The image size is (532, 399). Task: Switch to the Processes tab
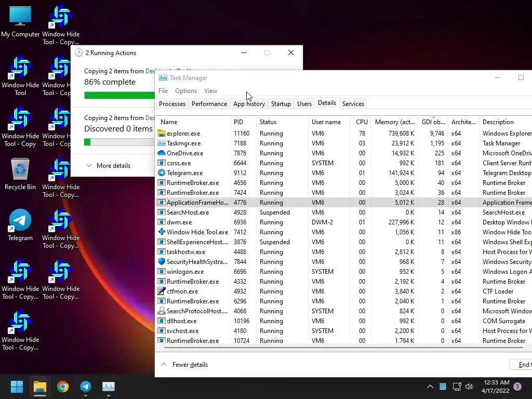coord(172,104)
